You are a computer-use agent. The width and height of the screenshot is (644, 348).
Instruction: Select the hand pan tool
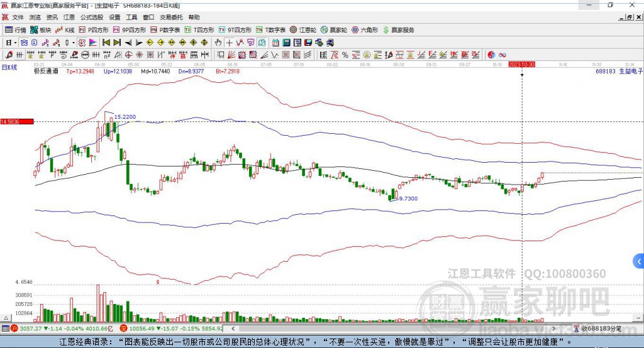tap(218, 43)
